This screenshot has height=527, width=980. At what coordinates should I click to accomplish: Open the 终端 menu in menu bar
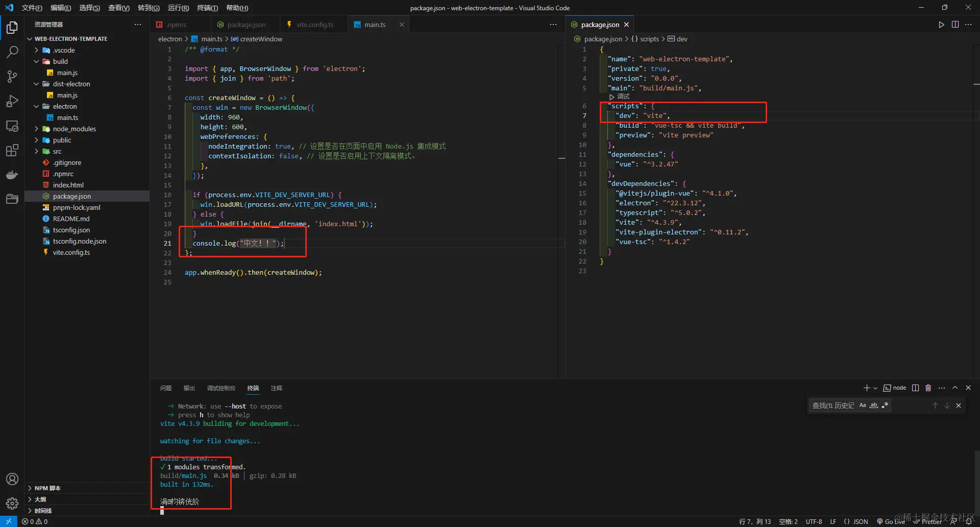[207, 8]
